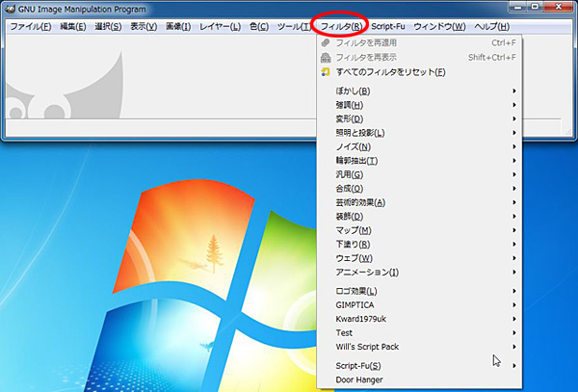Viewport: 578px width, 392px height.
Task: Open the マップ(M) filter submenu
Action: (418, 230)
